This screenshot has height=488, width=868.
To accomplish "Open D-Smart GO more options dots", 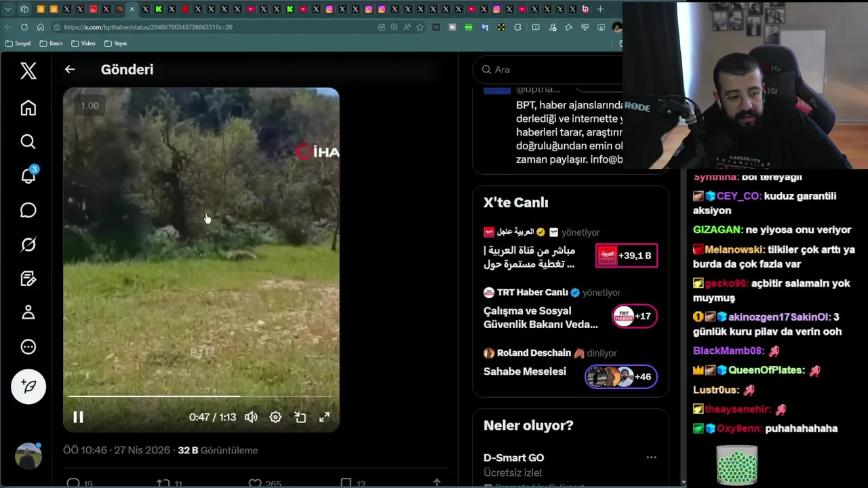I will click(x=651, y=457).
